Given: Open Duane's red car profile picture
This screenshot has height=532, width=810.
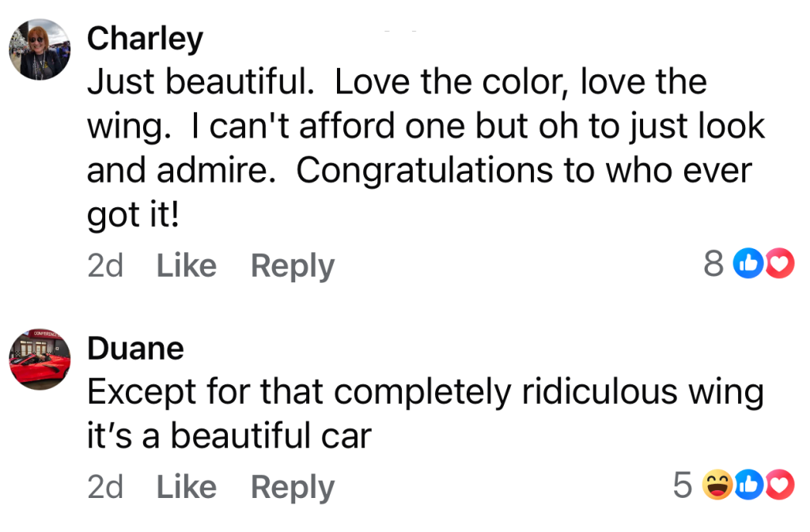Looking at the screenshot, I should pos(40,360).
